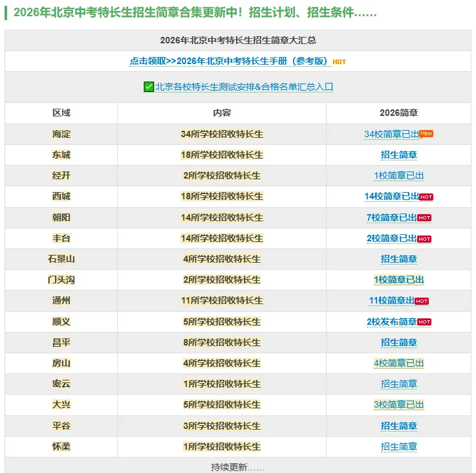Select the 西城 district cell

pyautogui.click(x=61, y=196)
